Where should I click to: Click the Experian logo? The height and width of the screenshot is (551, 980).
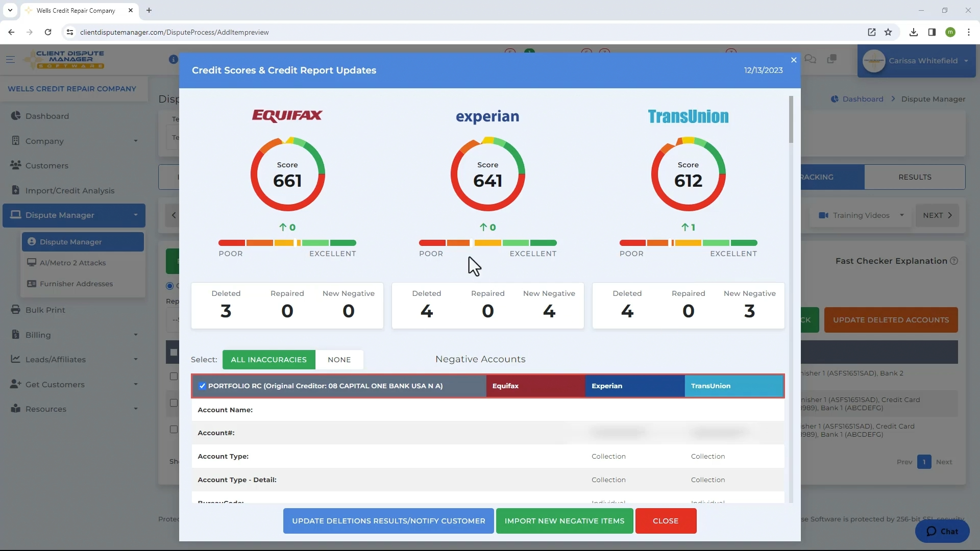487,116
